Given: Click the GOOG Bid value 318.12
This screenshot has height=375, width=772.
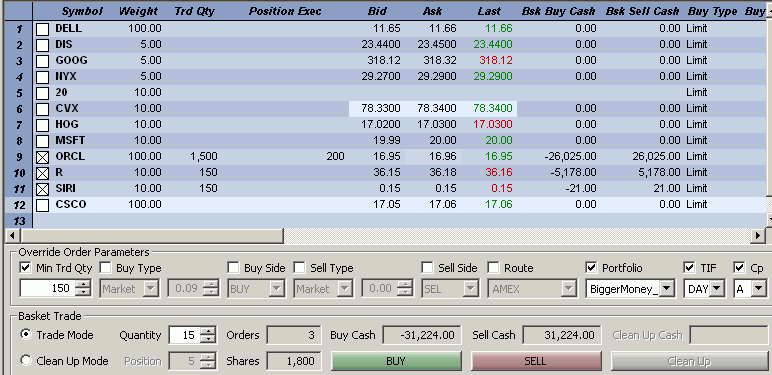Looking at the screenshot, I should pyautogui.click(x=384, y=61).
